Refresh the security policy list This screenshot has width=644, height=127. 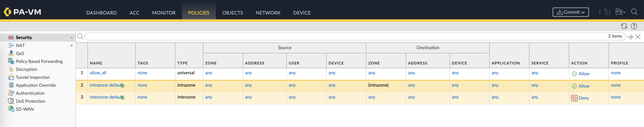point(624,26)
